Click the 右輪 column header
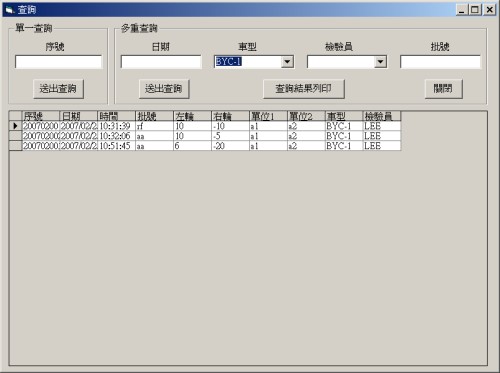 (x=230, y=116)
